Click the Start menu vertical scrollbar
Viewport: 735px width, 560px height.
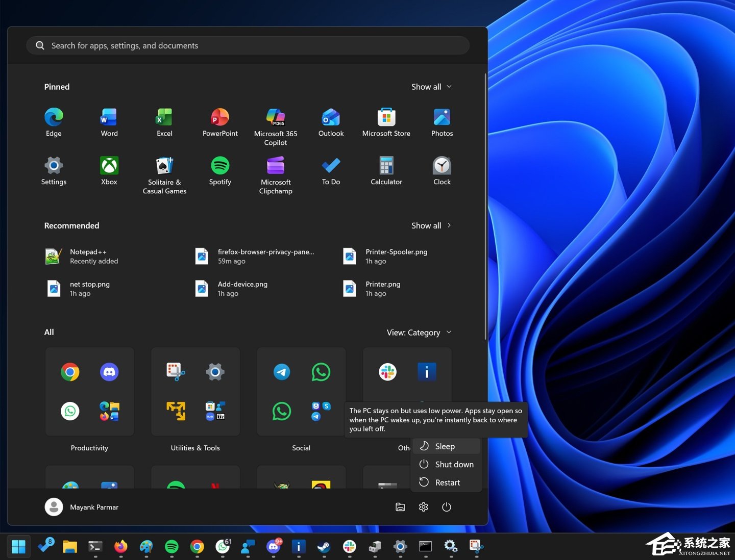point(485,207)
